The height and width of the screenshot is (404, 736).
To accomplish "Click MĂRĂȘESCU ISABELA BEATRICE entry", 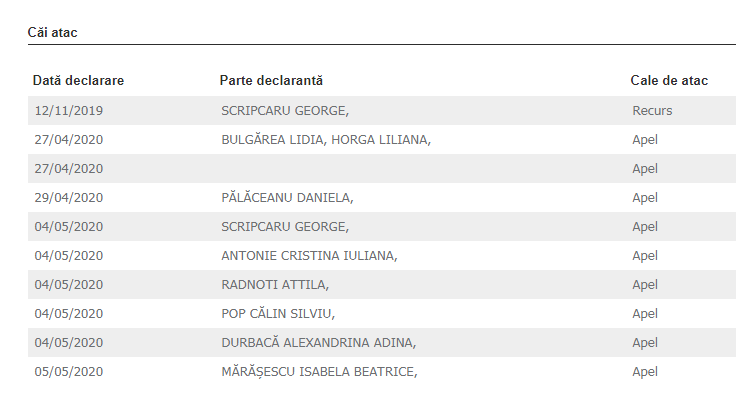I will coord(318,372).
